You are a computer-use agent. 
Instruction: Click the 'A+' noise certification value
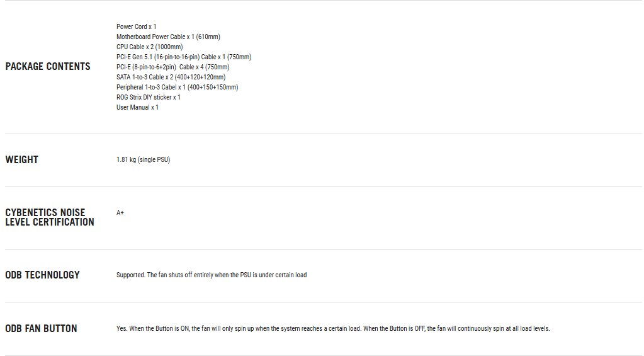coord(120,213)
